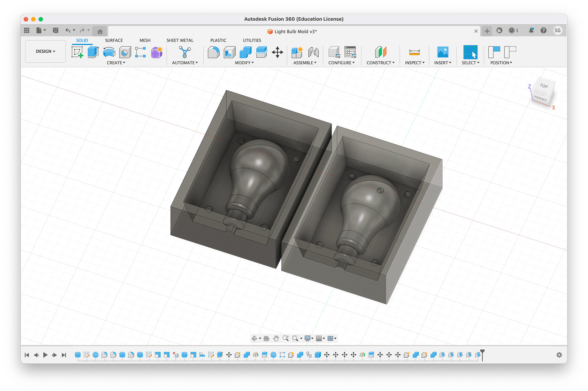Screen dimensions: 588x391
Task: Jump to the beginning of the timeline
Action: click(x=27, y=355)
